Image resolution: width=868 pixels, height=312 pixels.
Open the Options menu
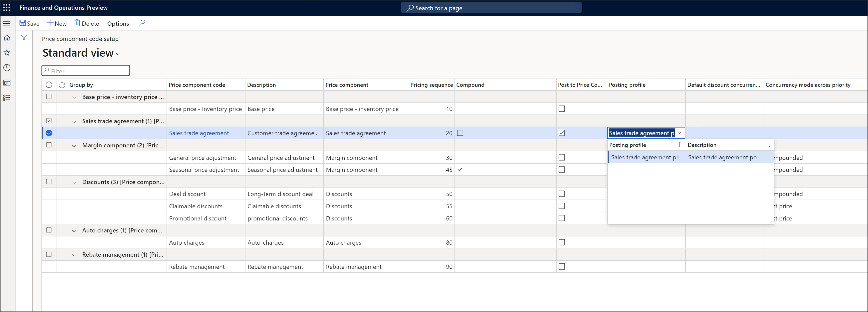coord(118,23)
